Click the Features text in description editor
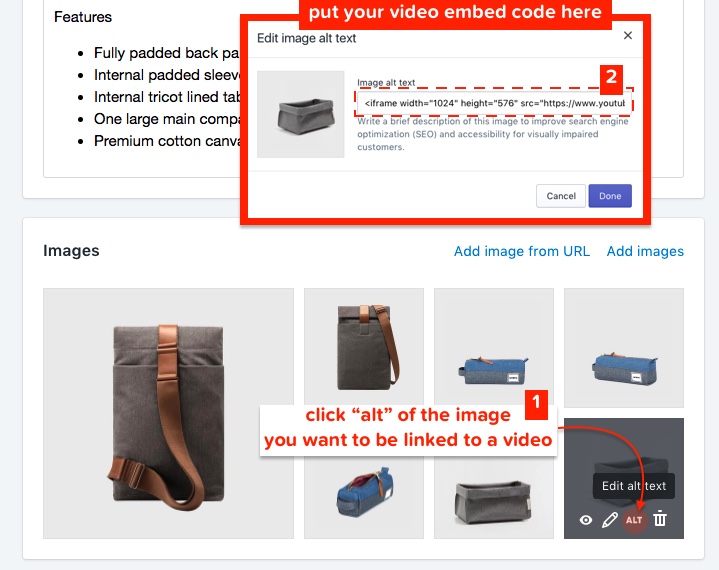719x570 pixels. (83, 17)
